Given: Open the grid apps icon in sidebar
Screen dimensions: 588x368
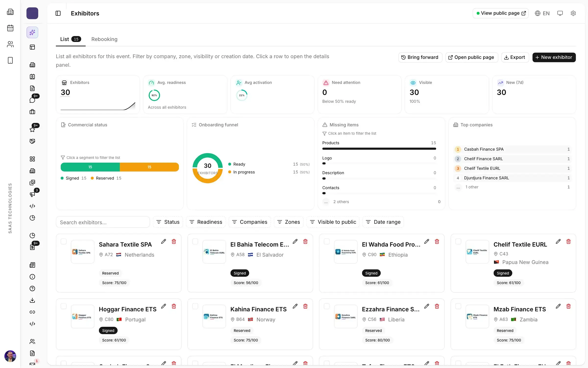Looking at the screenshot, I should pos(32,159).
